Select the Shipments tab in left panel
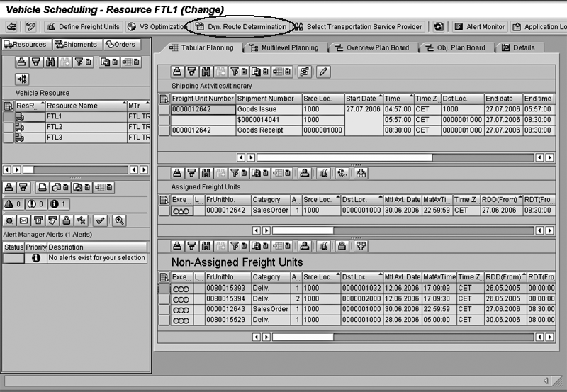567x392 pixels. (x=75, y=45)
